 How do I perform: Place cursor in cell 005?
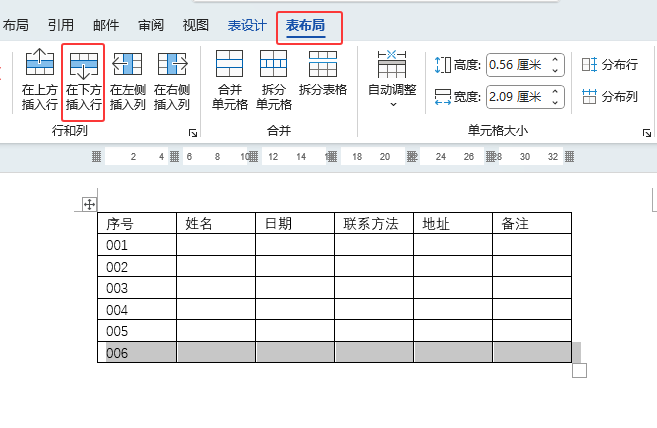pos(137,331)
